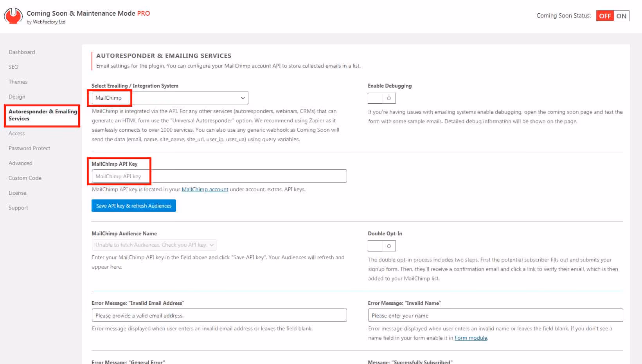Click Save API key & refresh Audiences

coord(134,206)
